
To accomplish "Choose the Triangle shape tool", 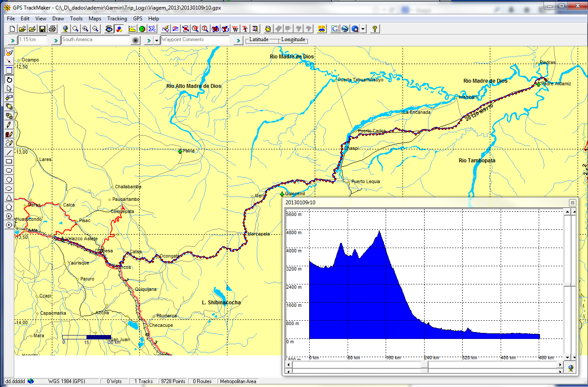I will click(9, 197).
